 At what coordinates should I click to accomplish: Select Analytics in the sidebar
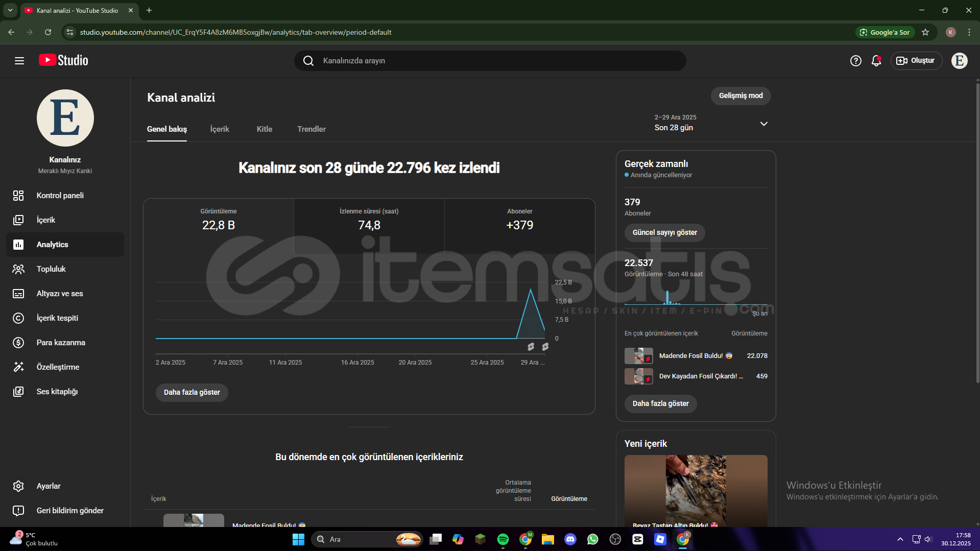[65, 245]
